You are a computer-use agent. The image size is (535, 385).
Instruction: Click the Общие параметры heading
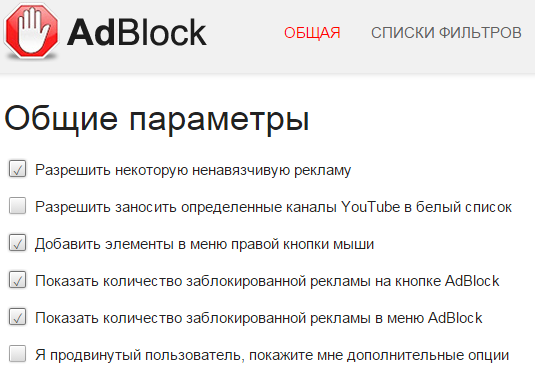[x=157, y=118]
